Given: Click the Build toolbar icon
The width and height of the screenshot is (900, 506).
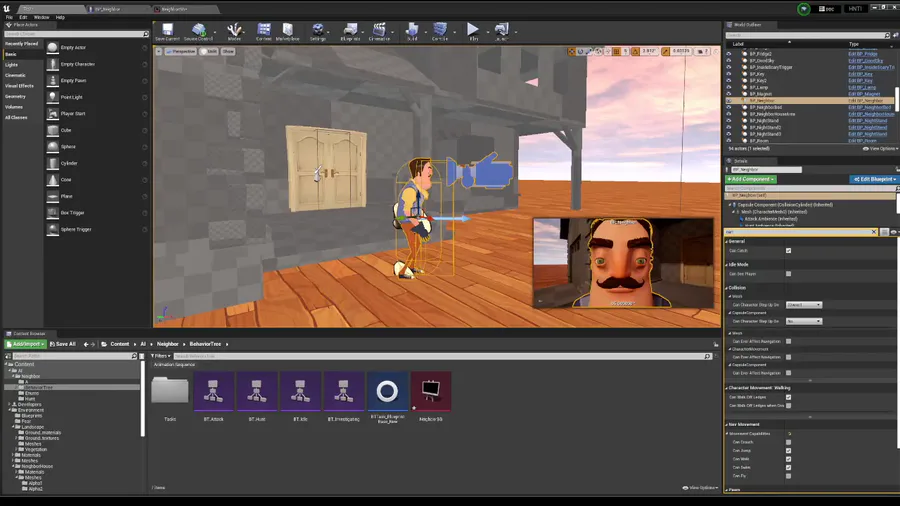Looking at the screenshot, I should [412, 32].
